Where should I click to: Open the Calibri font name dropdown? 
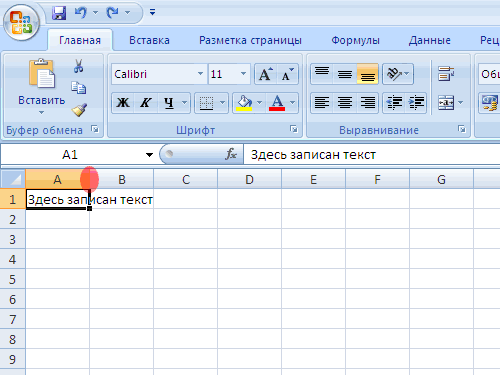click(200, 74)
